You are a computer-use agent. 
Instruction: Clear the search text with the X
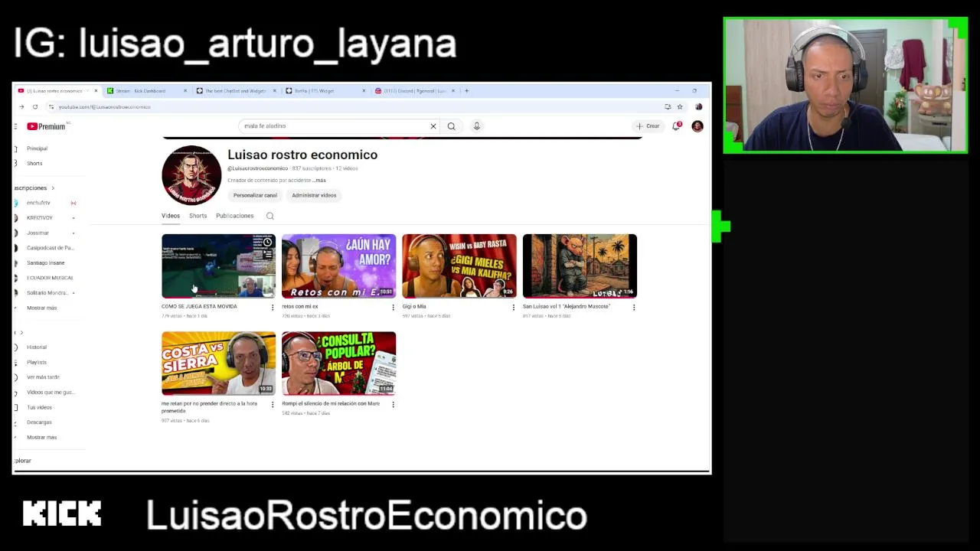click(x=433, y=126)
